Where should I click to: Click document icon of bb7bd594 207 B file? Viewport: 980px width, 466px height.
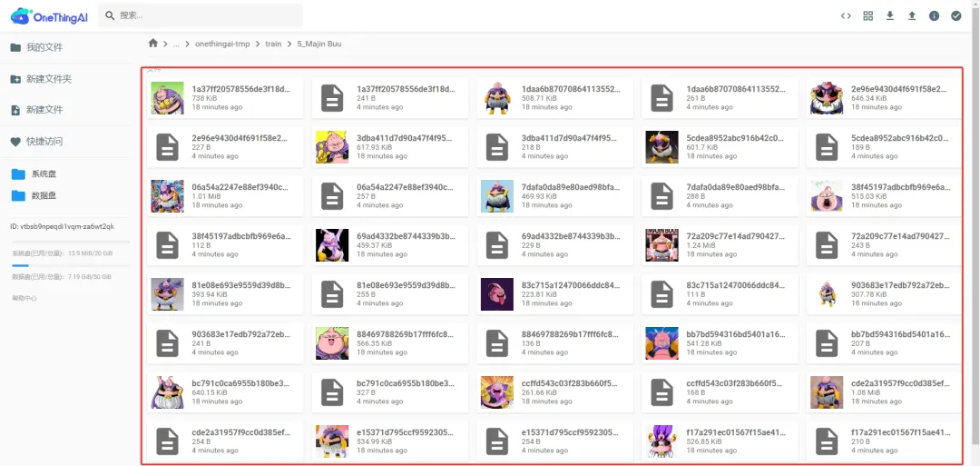(828, 343)
